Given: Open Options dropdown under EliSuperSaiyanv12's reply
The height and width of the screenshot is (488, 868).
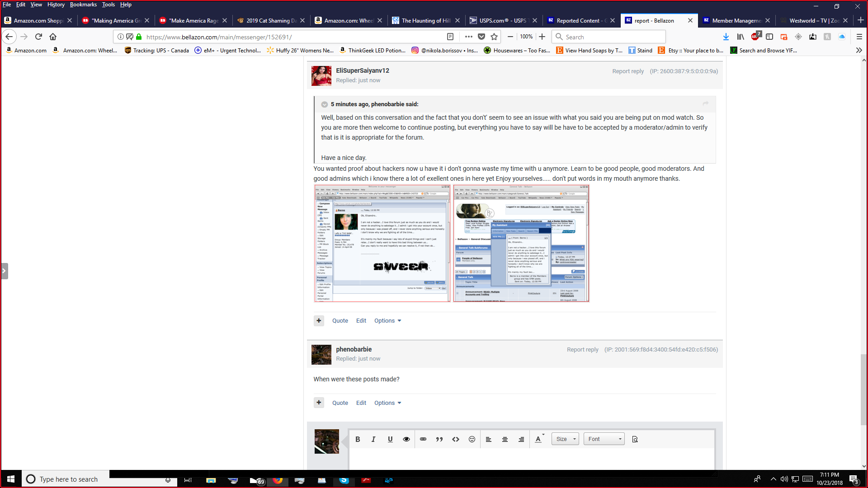Looking at the screenshot, I should (387, 321).
